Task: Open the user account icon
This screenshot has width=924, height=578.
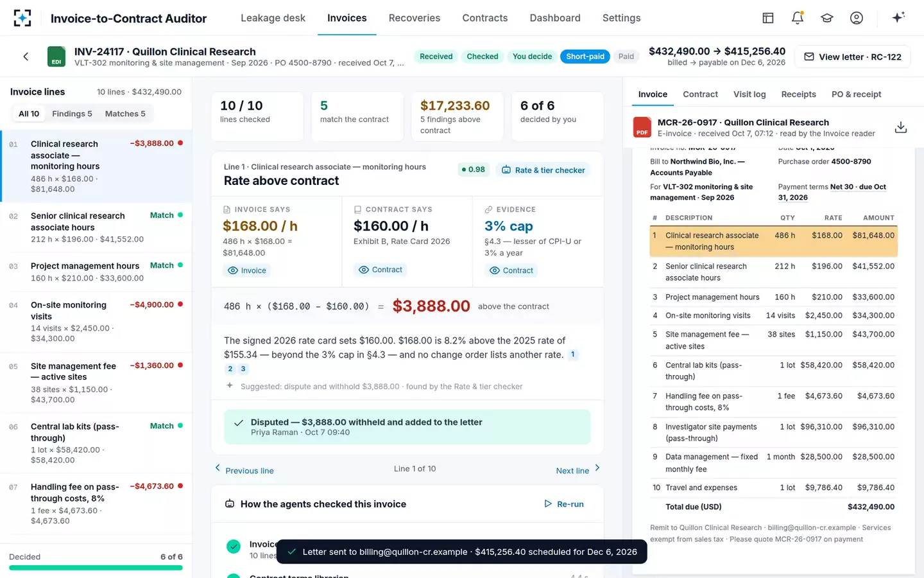Action: [857, 18]
